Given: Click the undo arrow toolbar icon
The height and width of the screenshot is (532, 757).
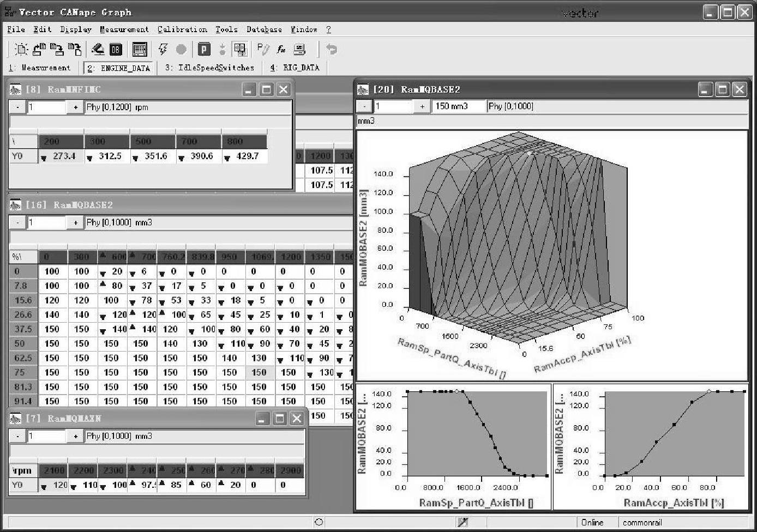Looking at the screenshot, I should click(x=332, y=50).
